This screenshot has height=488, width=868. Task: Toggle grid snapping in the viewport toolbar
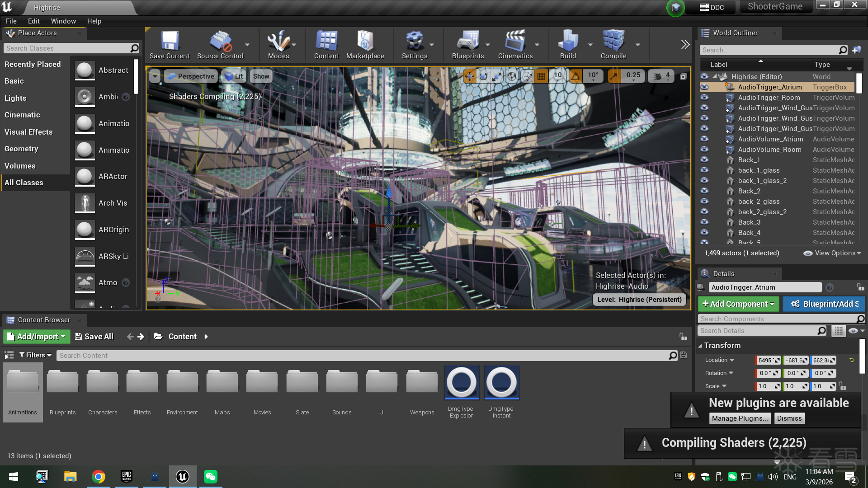click(x=541, y=76)
